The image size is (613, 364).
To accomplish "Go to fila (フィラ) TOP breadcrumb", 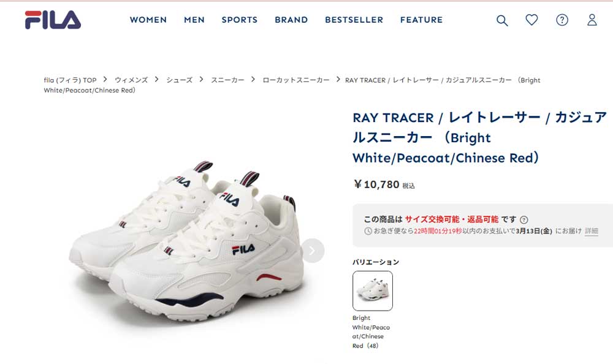I will pos(70,80).
